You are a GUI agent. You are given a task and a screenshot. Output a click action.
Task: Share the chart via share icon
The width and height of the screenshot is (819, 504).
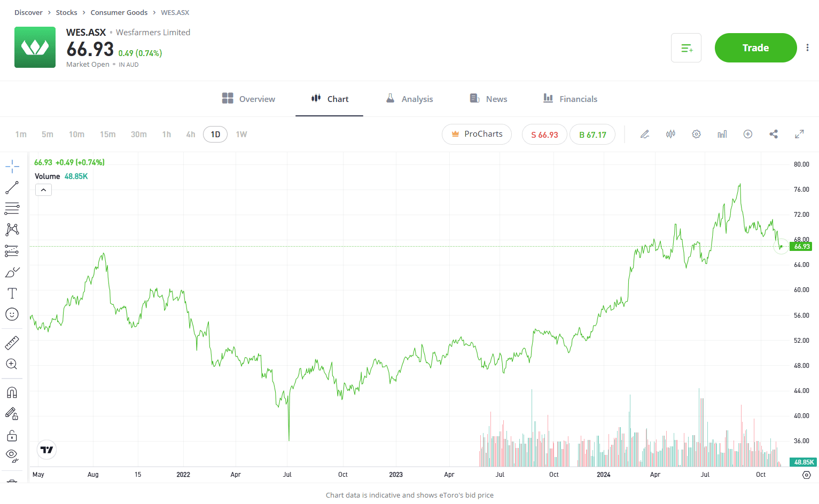coord(774,134)
